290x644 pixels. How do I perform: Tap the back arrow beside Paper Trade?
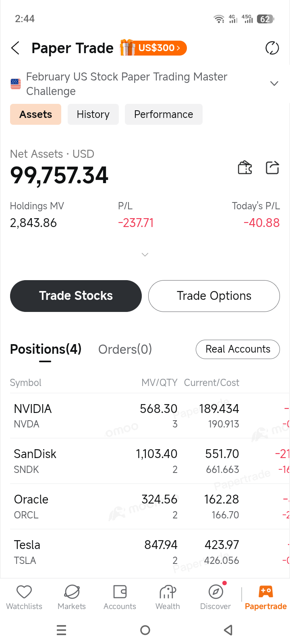point(15,48)
